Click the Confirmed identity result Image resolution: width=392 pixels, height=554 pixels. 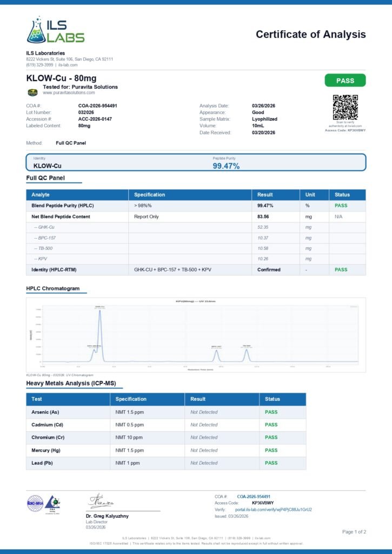coord(269,269)
